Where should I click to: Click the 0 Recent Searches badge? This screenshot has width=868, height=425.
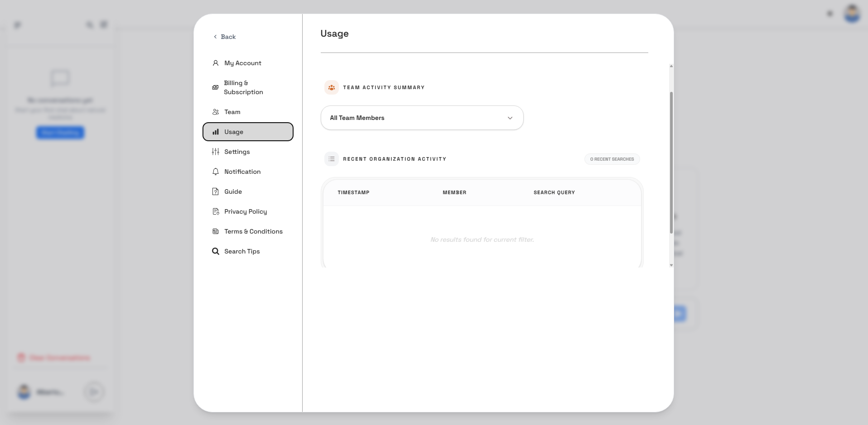coord(612,159)
